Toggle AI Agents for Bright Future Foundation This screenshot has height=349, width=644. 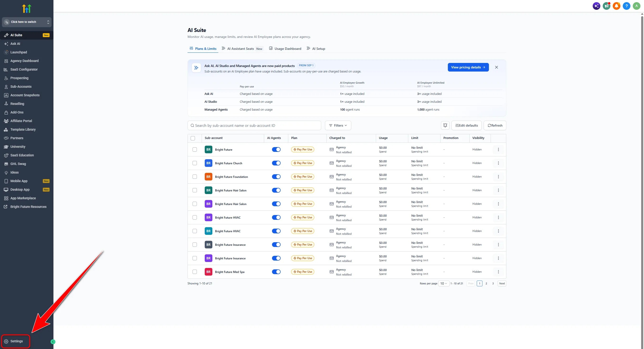click(x=276, y=177)
